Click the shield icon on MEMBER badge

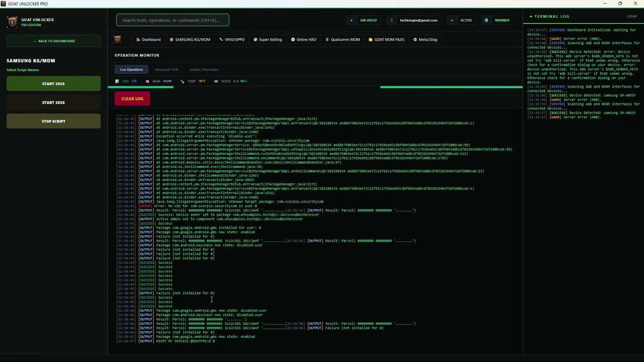pos(486,20)
